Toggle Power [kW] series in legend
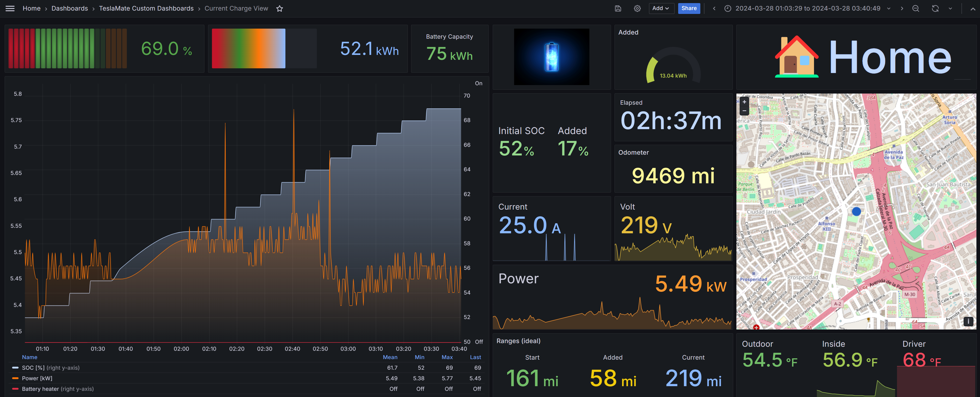 coord(37,378)
